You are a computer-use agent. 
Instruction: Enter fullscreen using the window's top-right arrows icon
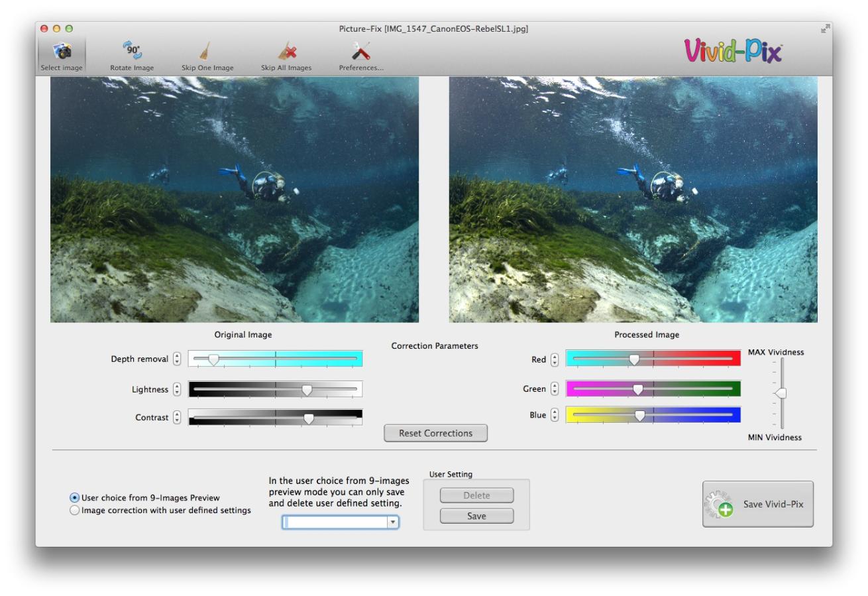click(824, 29)
